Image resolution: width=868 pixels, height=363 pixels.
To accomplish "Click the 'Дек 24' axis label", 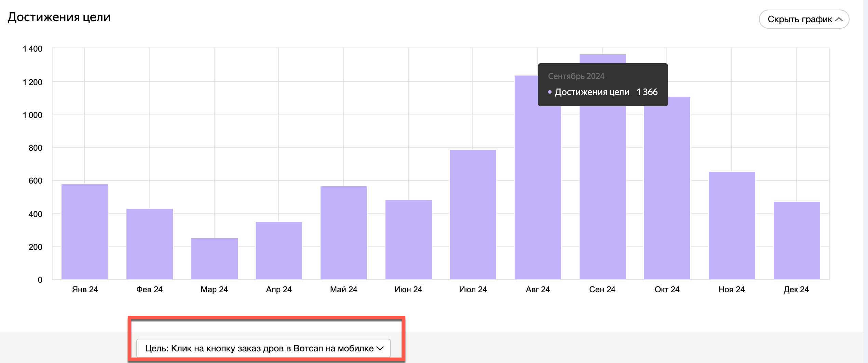I will tap(796, 290).
